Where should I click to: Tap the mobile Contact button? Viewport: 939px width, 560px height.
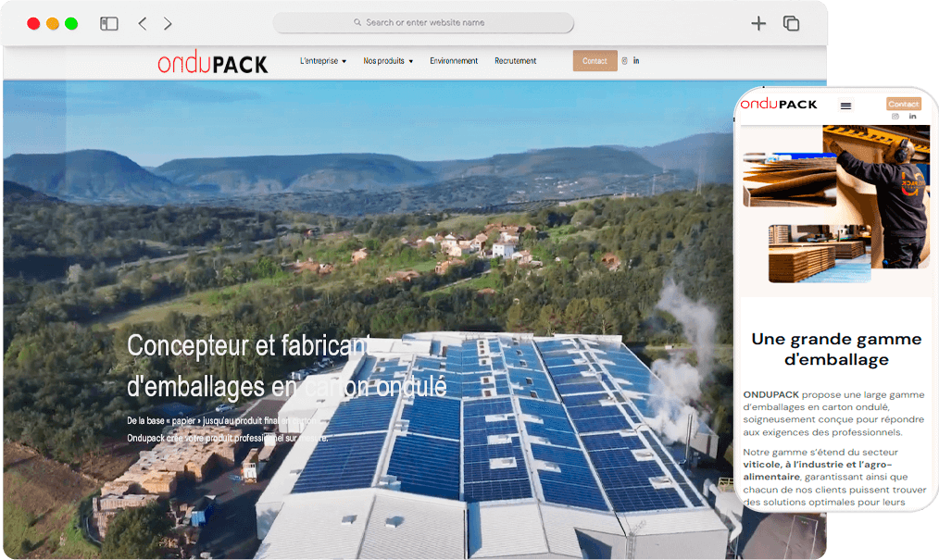904,104
